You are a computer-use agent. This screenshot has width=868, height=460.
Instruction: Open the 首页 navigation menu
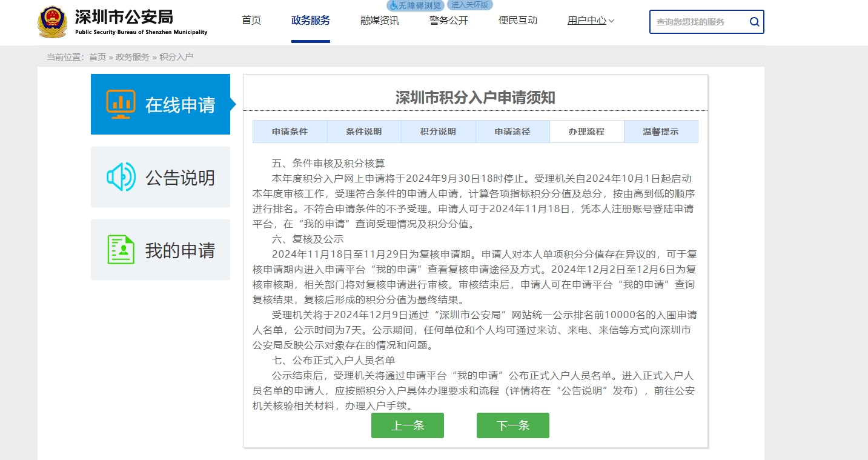[251, 21]
